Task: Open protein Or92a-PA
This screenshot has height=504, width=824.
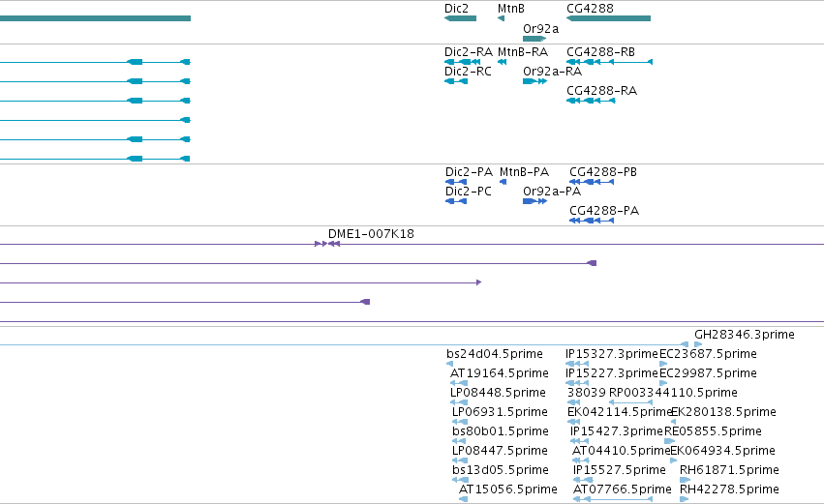Action: pos(552,192)
